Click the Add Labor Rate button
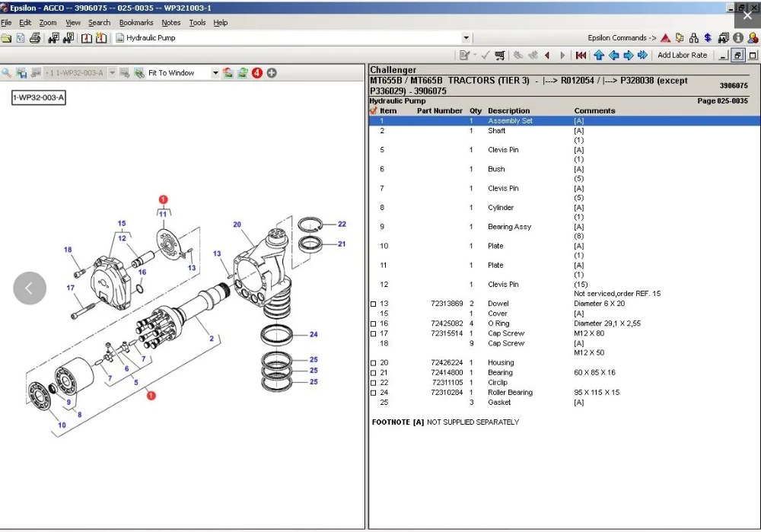Screen dimensions: 761x532 coord(683,56)
